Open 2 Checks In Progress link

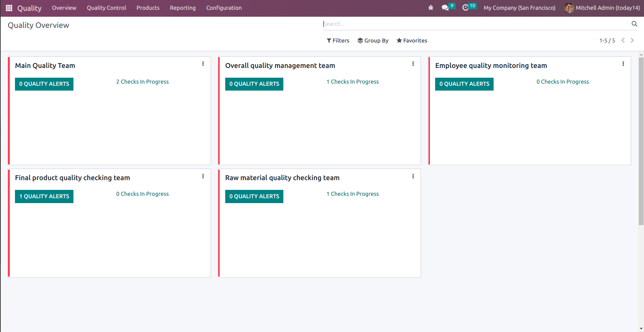pyautogui.click(x=142, y=82)
